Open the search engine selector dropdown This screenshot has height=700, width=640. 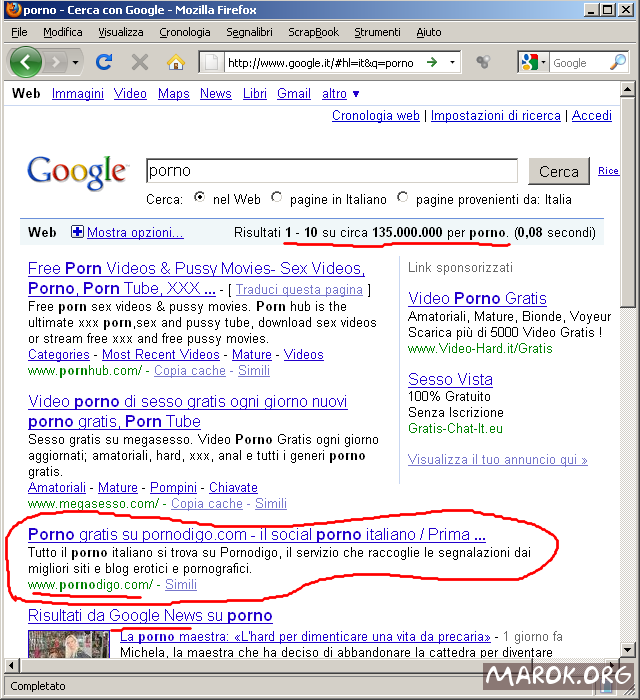543,62
